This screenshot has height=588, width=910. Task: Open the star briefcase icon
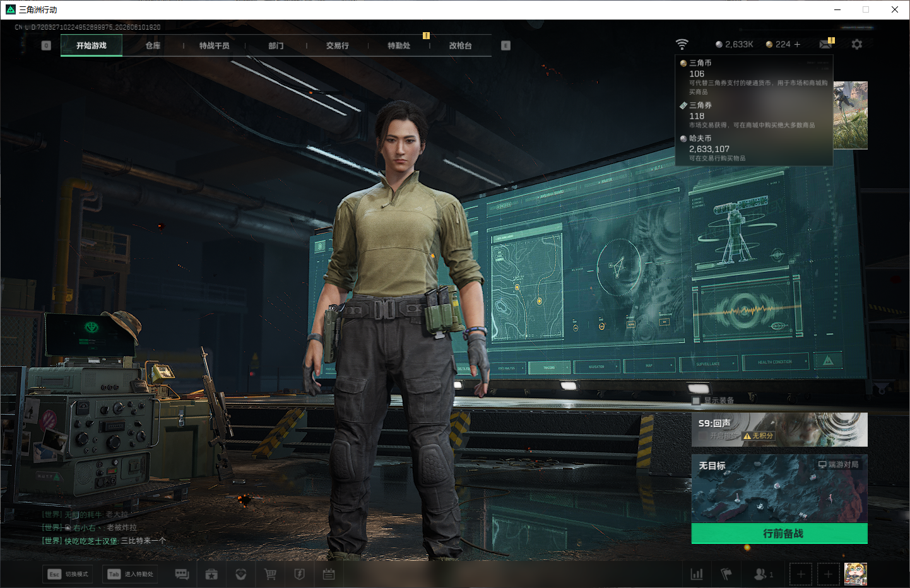[211, 574]
